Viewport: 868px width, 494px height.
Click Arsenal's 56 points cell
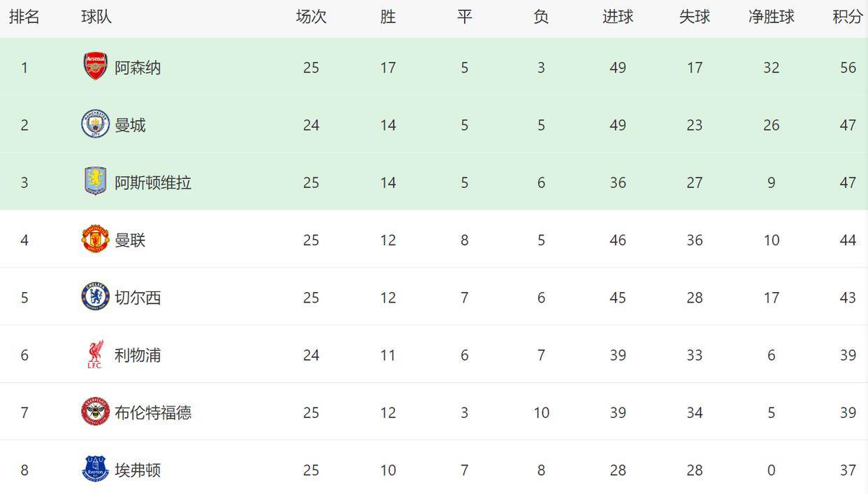point(848,68)
